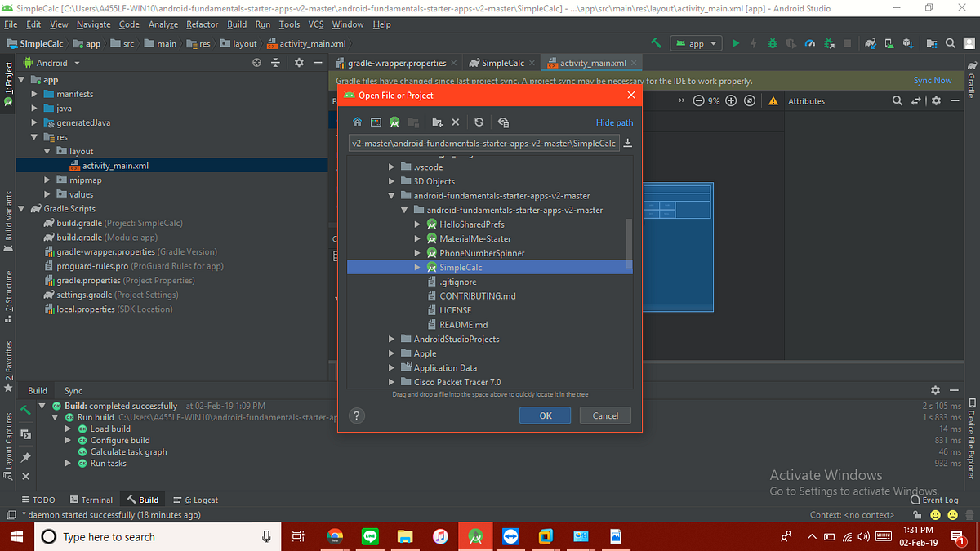
Task: Open the SDK Manager
Action: coord(906,43)
